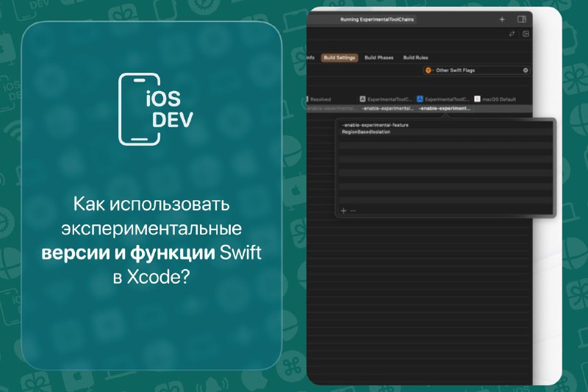Open the Build Rules tab
588x392 pixels.
415,58
